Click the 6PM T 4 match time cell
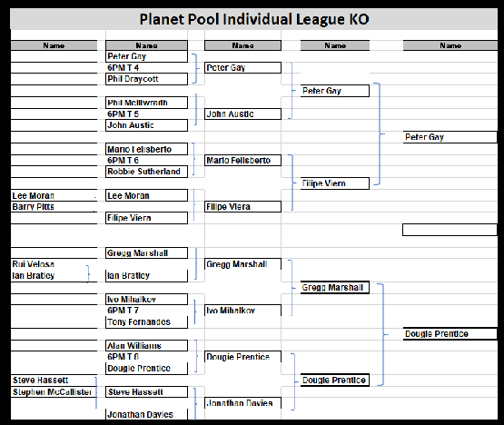The height and width of the screenshot is (425, 504). coord(146,68)
